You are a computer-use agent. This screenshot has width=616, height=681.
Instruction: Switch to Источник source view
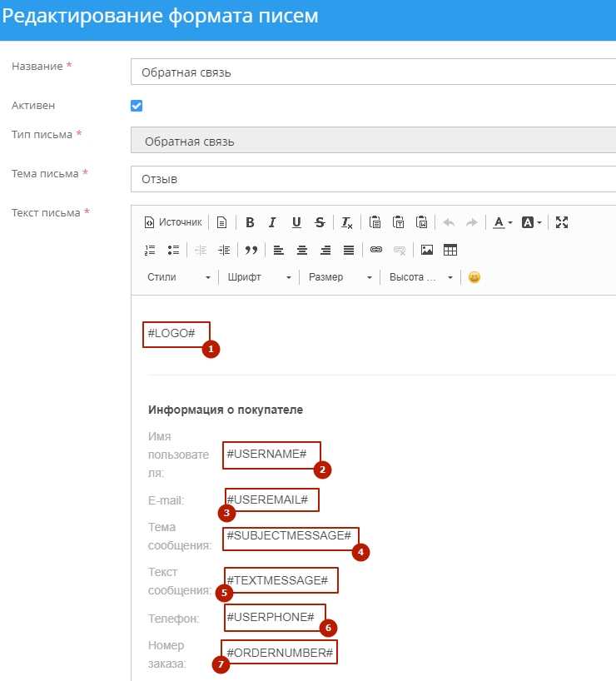[173, 222]
